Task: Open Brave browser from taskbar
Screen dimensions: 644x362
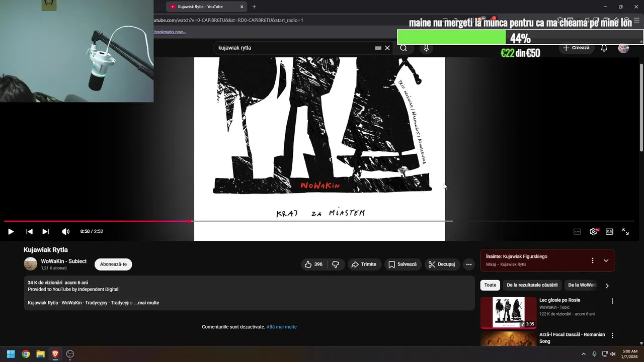Action: pyautogui.click(x=55, y=354)
